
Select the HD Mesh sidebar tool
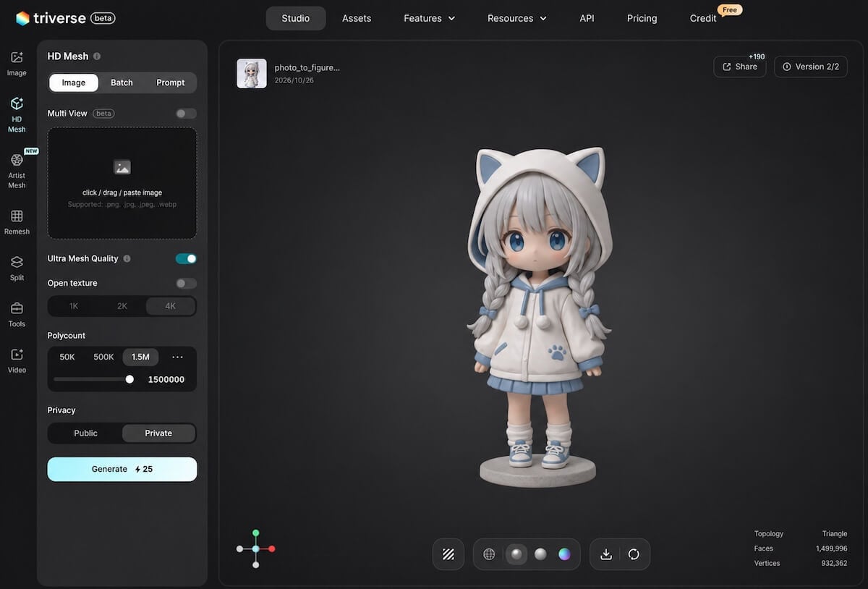(x=17, y=115)
